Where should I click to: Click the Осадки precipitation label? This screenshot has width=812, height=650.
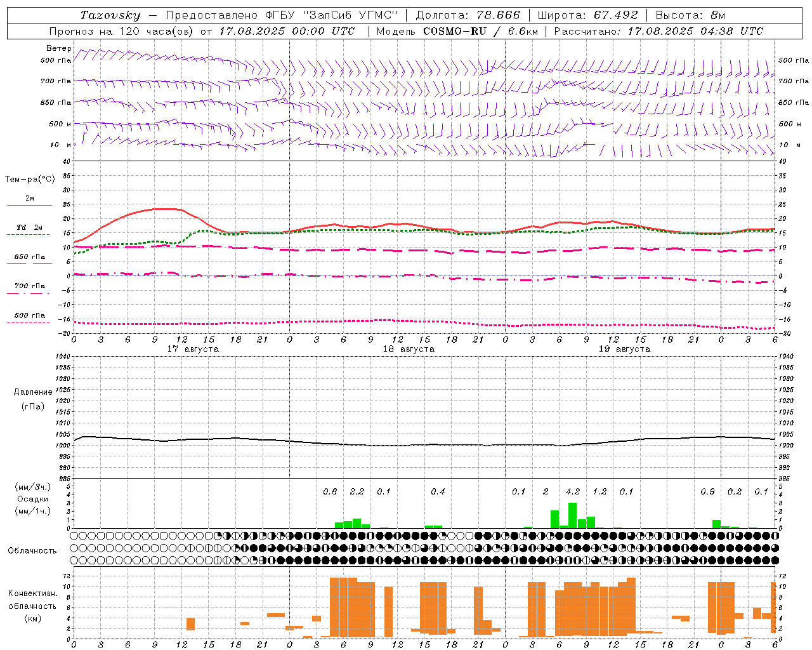coord(33,499)
